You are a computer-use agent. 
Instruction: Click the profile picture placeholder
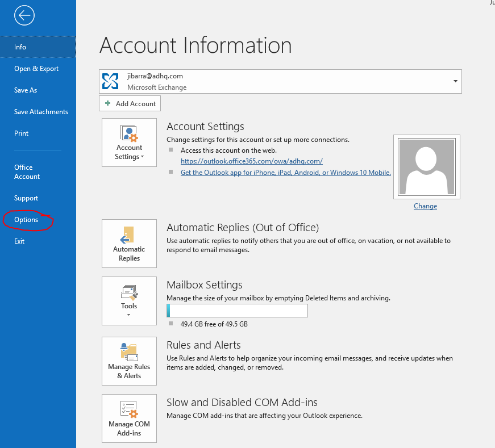pos(426,166)
